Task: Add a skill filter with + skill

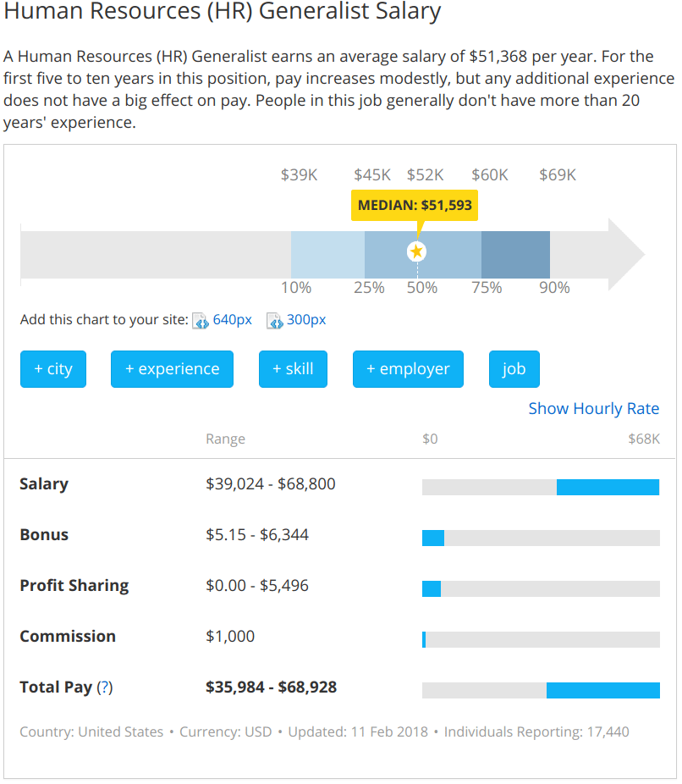Action: [293, 369]
